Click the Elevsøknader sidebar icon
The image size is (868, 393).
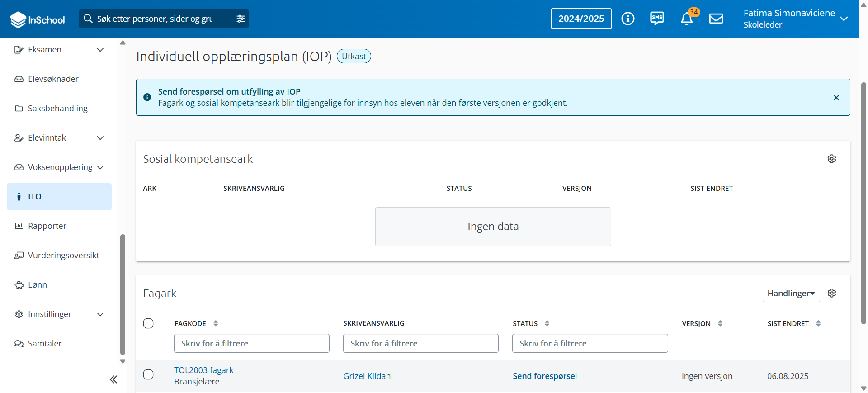coord(19,79)
